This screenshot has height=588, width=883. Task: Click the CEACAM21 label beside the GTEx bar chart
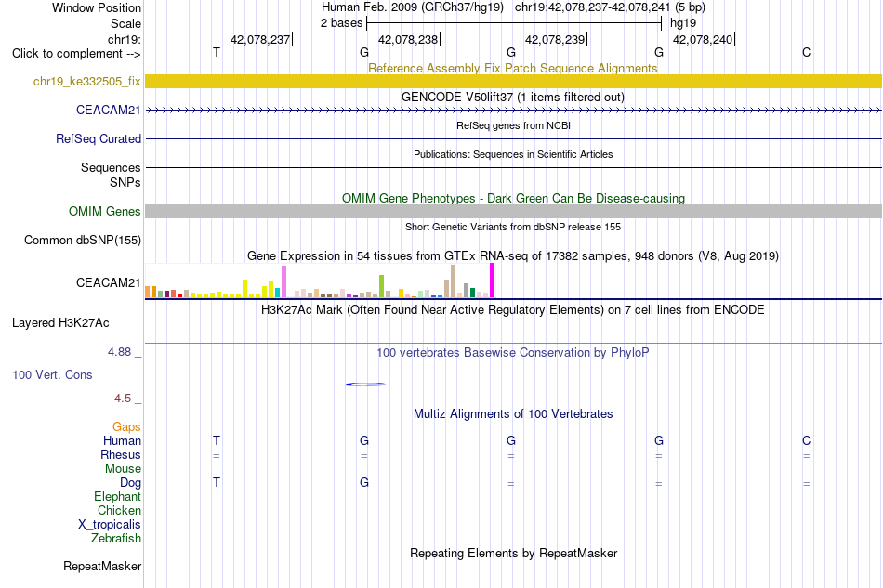(108, 283)
